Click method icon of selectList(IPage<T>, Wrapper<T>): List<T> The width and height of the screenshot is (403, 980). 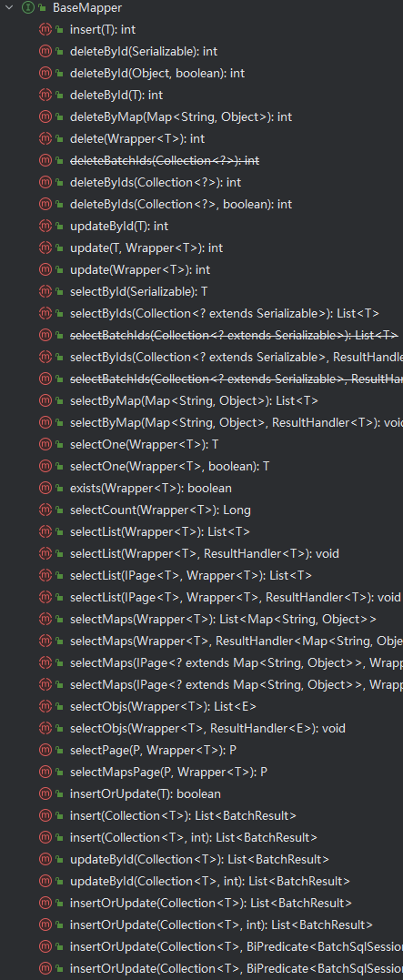coord(45,576)
